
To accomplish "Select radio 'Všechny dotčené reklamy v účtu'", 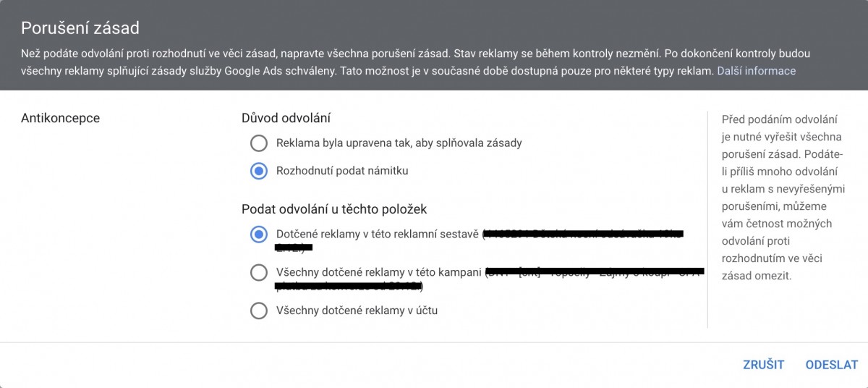I will [258, 311].
